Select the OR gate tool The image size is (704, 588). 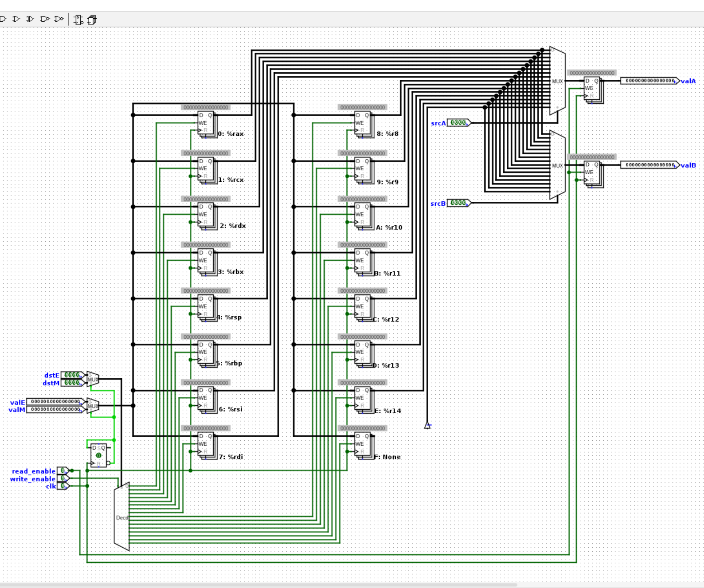click(x=16, y=19)
